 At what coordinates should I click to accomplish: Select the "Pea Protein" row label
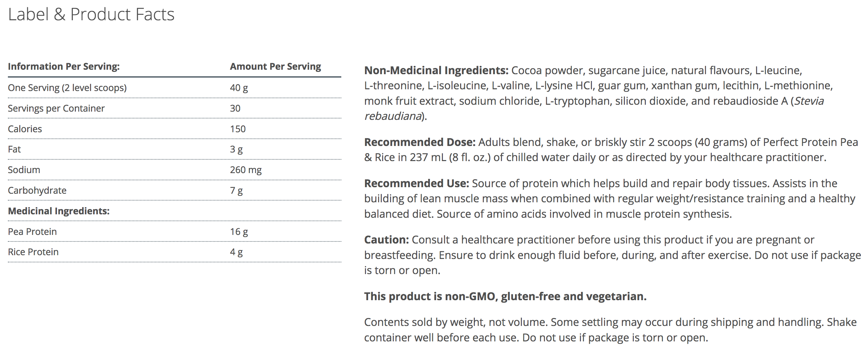(32, 231)
